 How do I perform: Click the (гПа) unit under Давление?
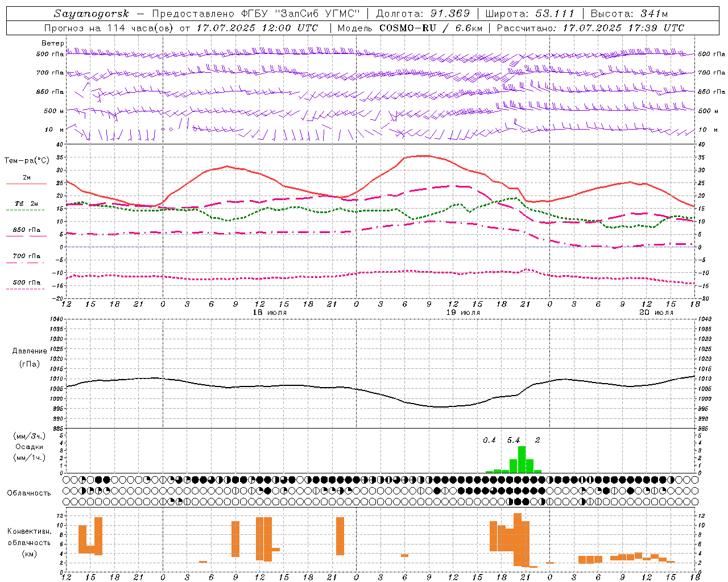[x=30, y=364]
